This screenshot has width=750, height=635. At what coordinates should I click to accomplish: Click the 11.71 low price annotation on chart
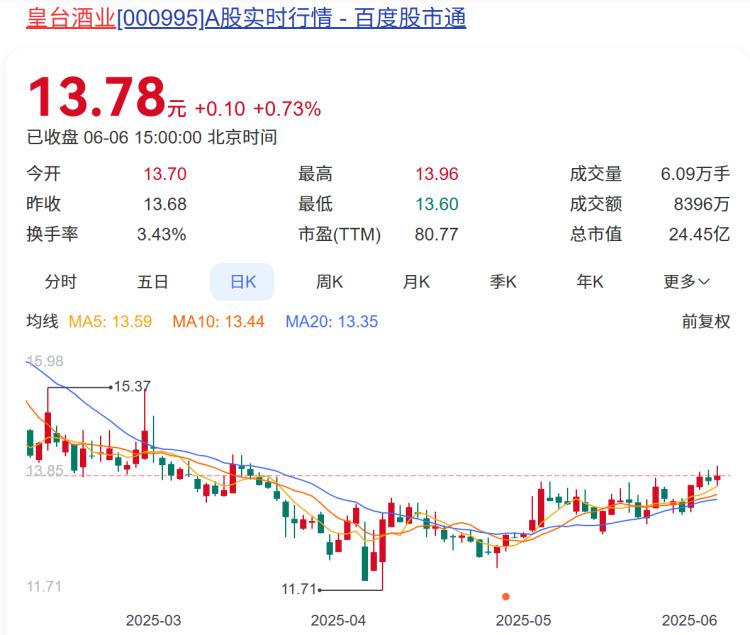tap(299, 589)
